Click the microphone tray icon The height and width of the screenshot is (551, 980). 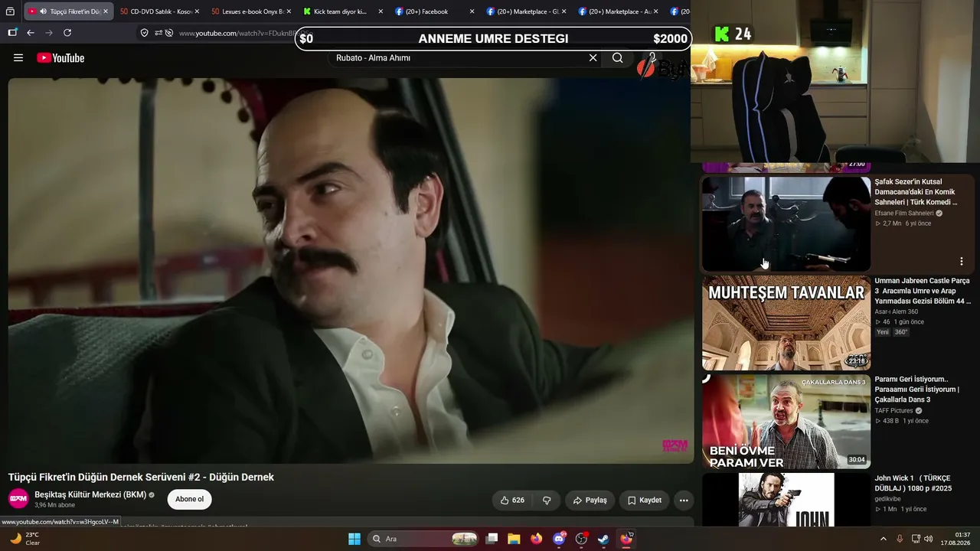[900, 539]
